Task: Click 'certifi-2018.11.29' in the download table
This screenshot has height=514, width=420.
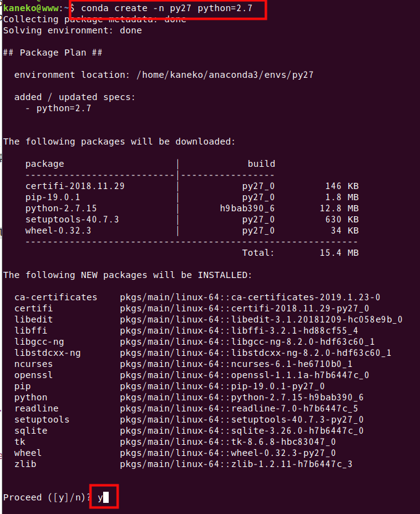Action: coord(70,186)
